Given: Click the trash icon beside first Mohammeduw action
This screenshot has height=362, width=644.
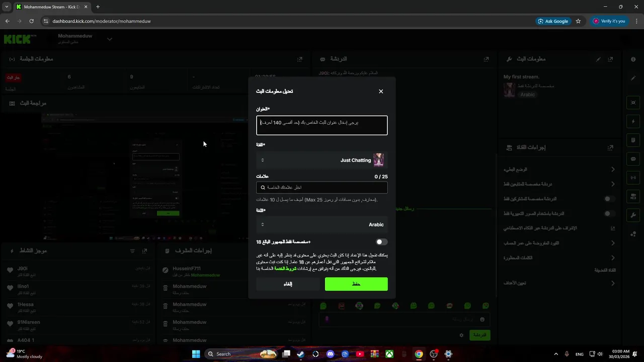Looking at the screenshot, I should click(165, 289).
